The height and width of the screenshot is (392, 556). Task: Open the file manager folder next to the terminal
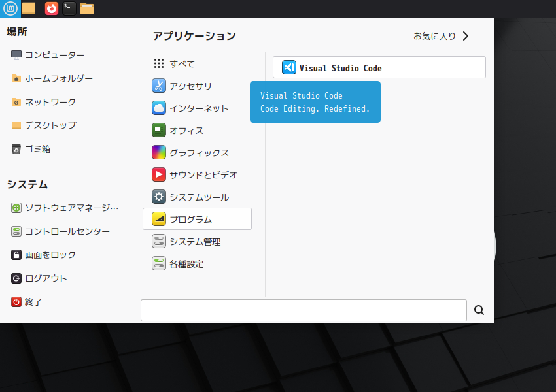point(87,8)
